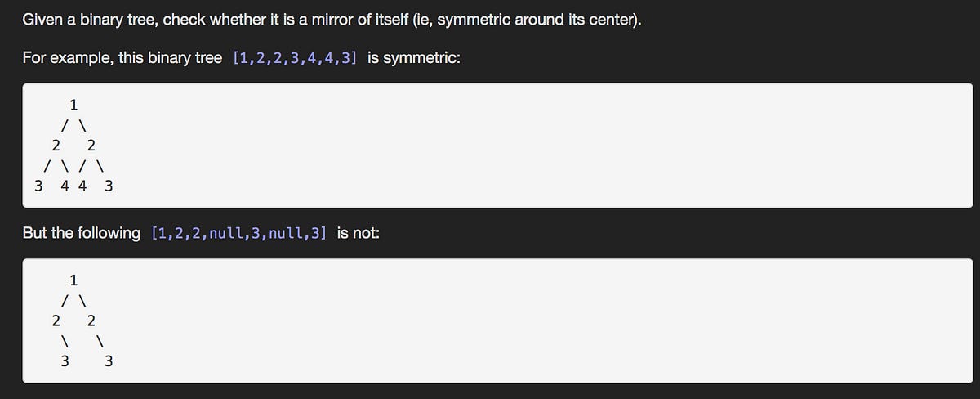Click second 4 leaf in symmetric tree

pyautogui.click(x=82, y=186)
